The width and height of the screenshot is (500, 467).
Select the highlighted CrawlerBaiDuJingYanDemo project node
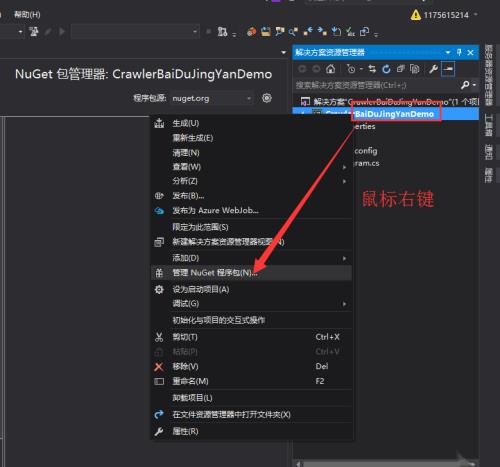386,114
